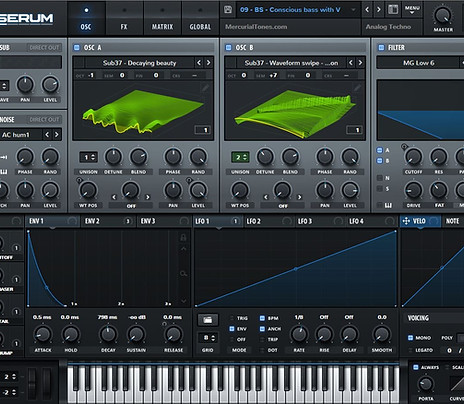This screenshot has height=404, width=464.
Task: Switch to the FX tab
Action: tap(124, 18)
